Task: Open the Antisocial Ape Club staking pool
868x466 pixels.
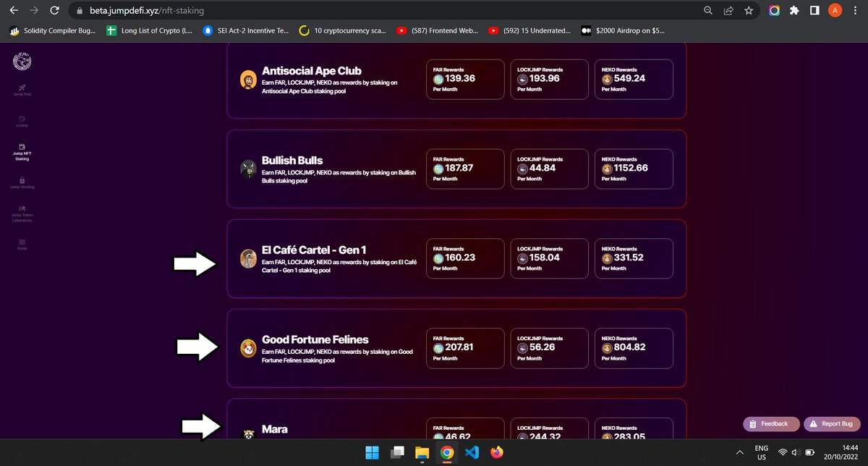Action: 456,80
